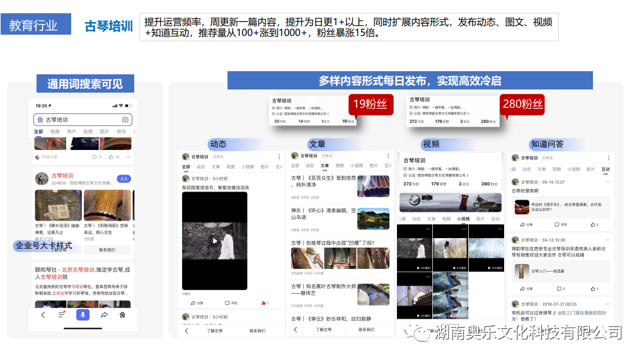The width and height of the screenshot is (644, 361).
Task: Open the more options dots on the 2019-07-21 post
Action: point(607,304)
